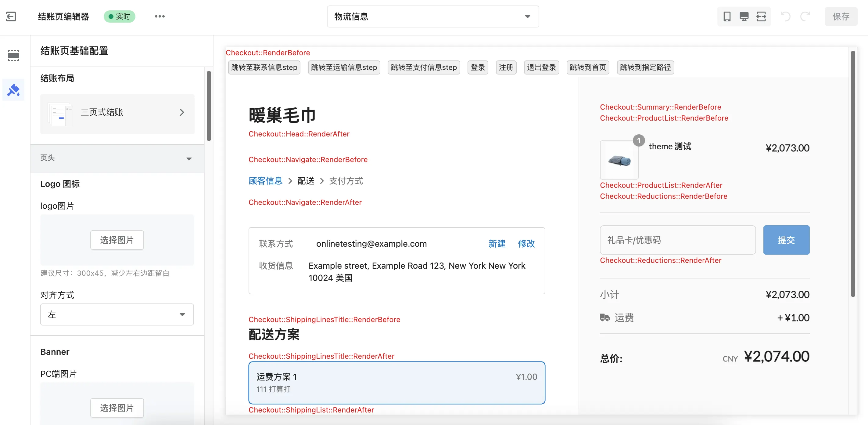
Task: Click 跳转至运输信息step button
Action: [344, 67]
